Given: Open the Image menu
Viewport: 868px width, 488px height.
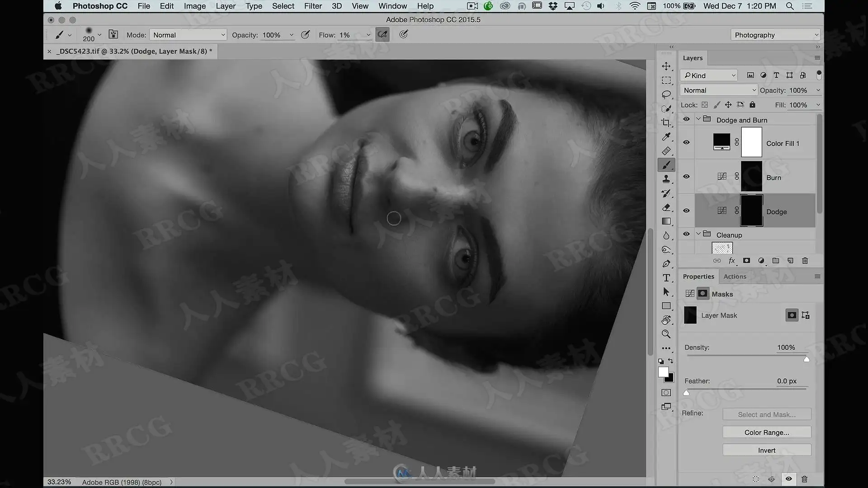Looking at the screenshot, I should click(x=195, y=6).
